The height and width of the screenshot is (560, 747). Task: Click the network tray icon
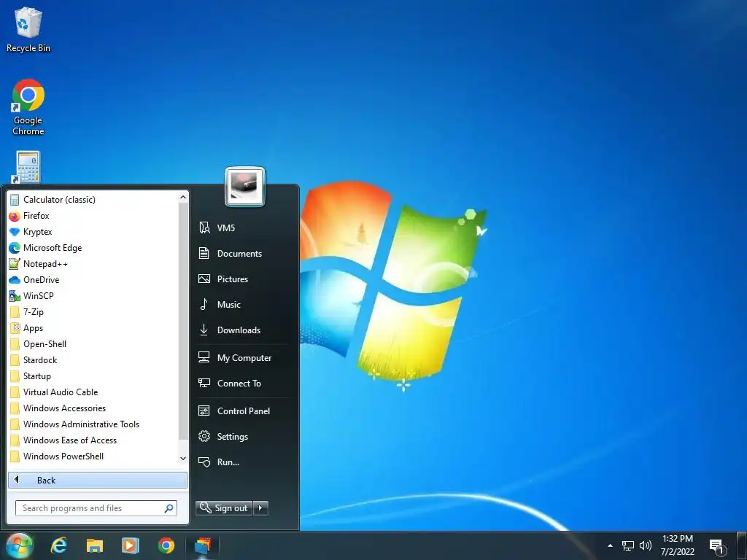(x=628, y=545)
